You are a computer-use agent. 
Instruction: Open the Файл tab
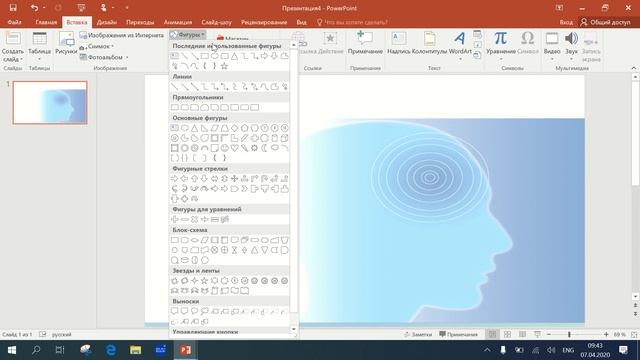(14, 22)
